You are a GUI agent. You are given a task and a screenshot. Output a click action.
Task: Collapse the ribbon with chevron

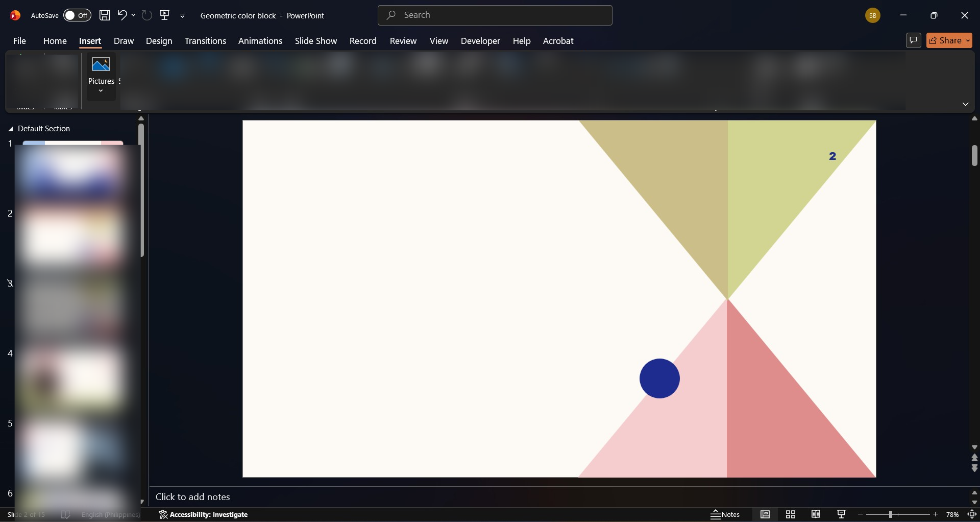pyautogui.click(x=966, y=104)
